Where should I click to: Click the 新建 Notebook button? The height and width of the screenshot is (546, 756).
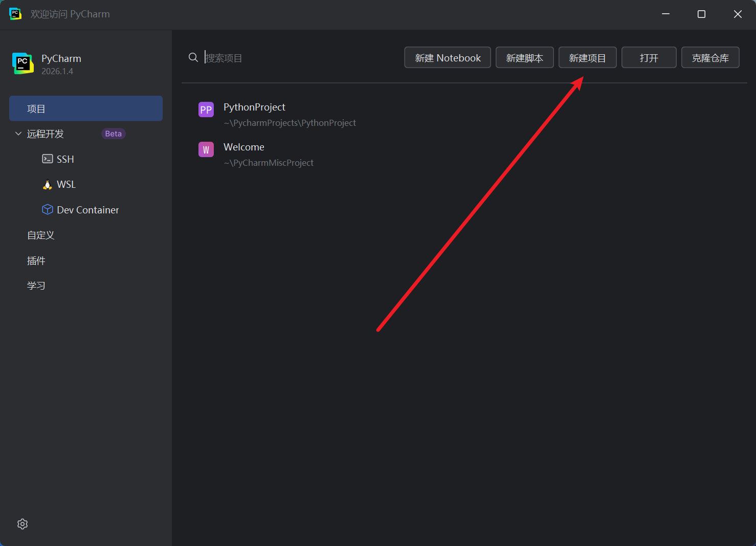click(x=448, y=57)
